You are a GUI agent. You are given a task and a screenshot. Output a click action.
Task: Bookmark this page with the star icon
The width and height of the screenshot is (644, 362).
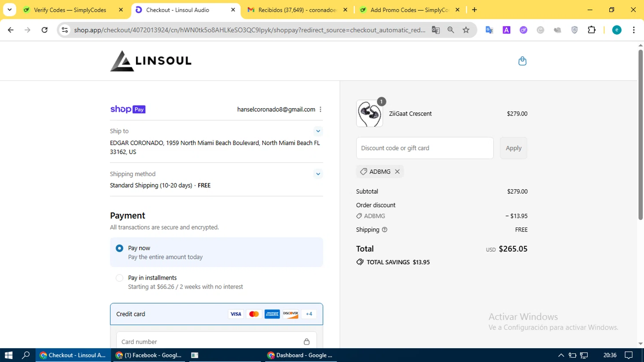tap(466, 30)
